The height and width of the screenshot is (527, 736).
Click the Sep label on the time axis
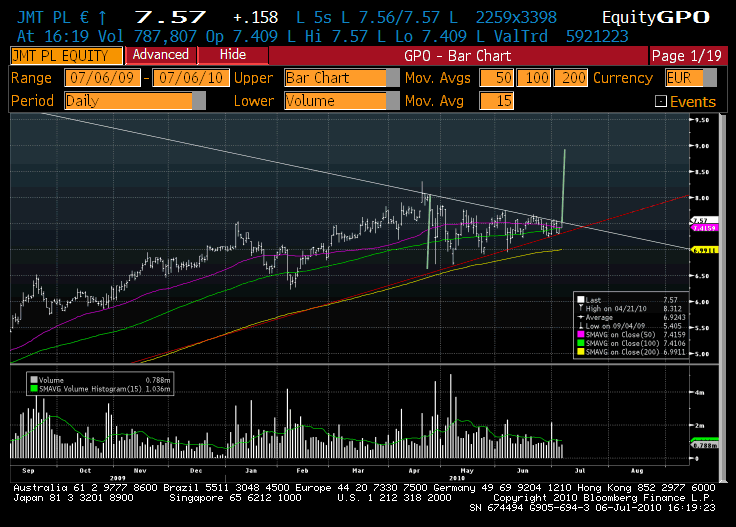pyautogui.click(x=28, y=470)
